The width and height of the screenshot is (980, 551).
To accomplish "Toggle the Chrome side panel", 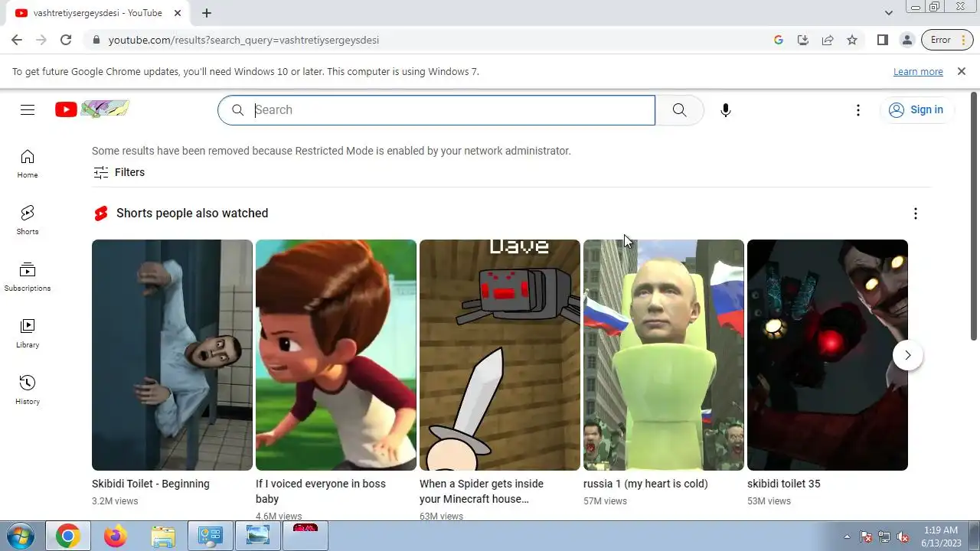I will (x=883, y=40).
